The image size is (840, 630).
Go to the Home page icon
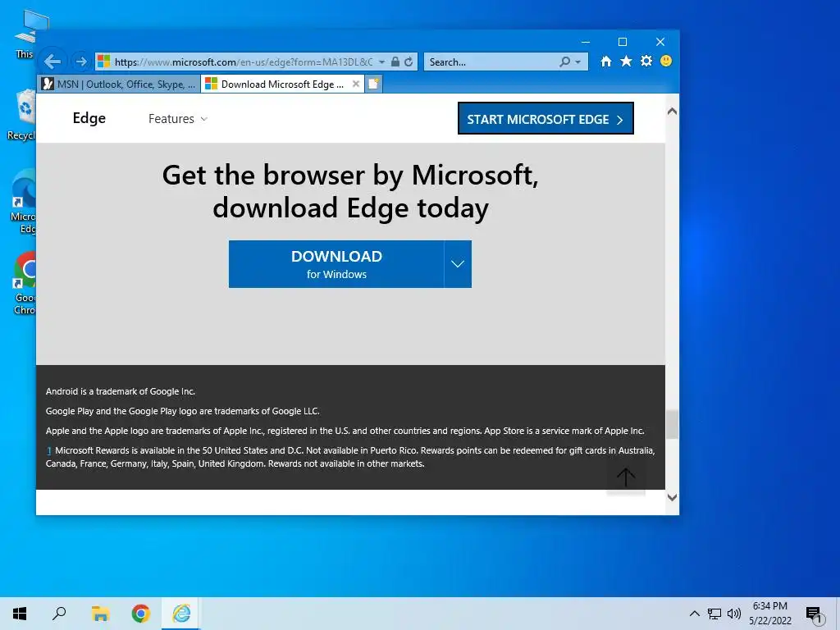(606, 61)
